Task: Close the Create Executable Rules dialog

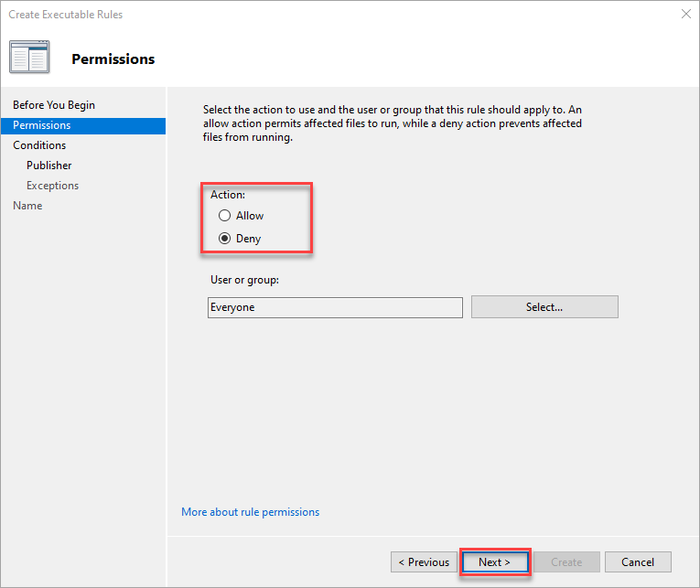Action: 686,15
